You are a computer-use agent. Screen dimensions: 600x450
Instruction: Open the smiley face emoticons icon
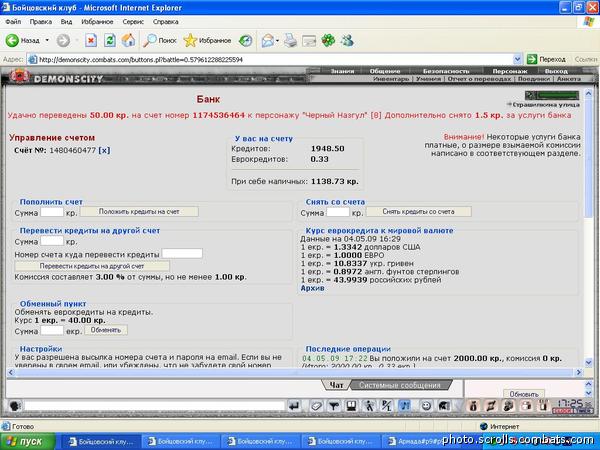point(426,406)
